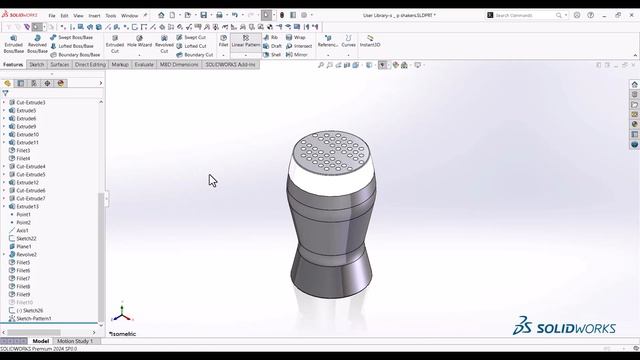Screen dimensions: 640x360
Task: Select the Rib tool
Action: (271, 37)
